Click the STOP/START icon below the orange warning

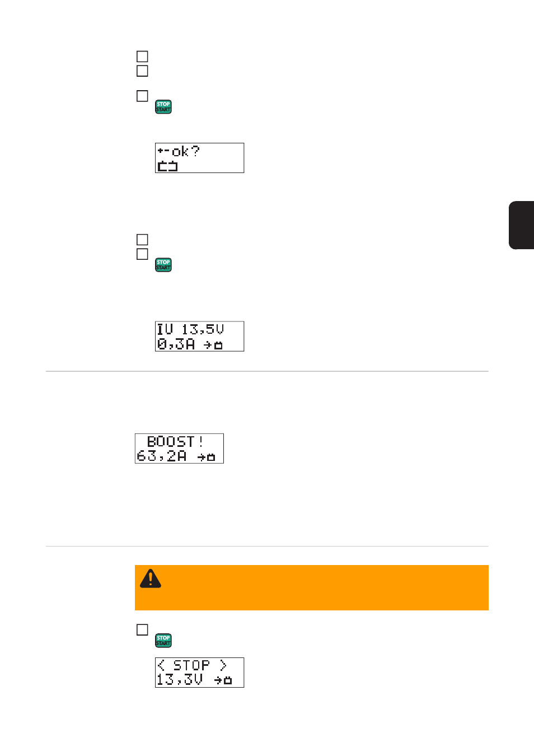(x=163, y=641)
